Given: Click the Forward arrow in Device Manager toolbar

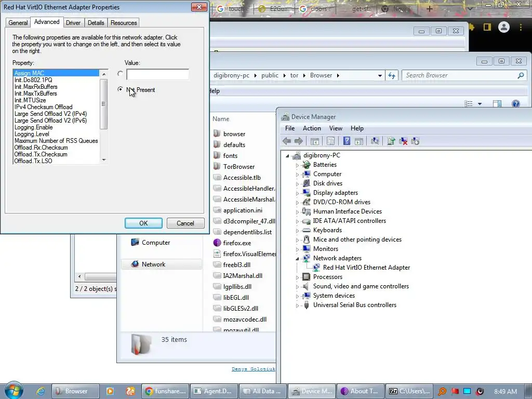Looking at the screenshot, I should pyautogui.click(x=299, y=141).
